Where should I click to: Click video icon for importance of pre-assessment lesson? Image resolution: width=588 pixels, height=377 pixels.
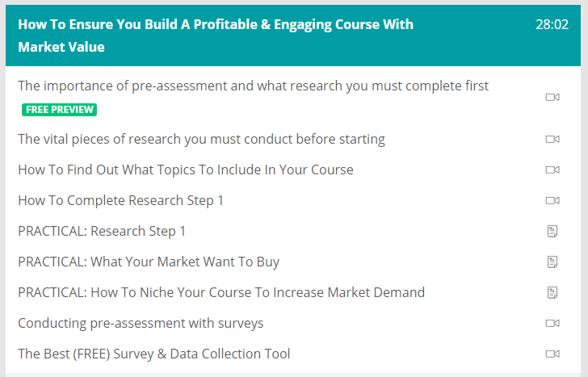pos(552,98)
